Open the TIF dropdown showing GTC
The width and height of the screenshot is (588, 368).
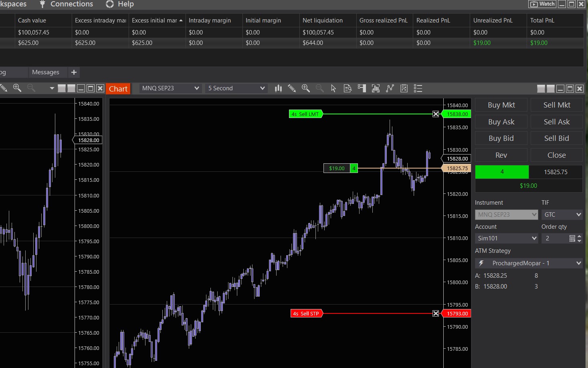(562, 215)
